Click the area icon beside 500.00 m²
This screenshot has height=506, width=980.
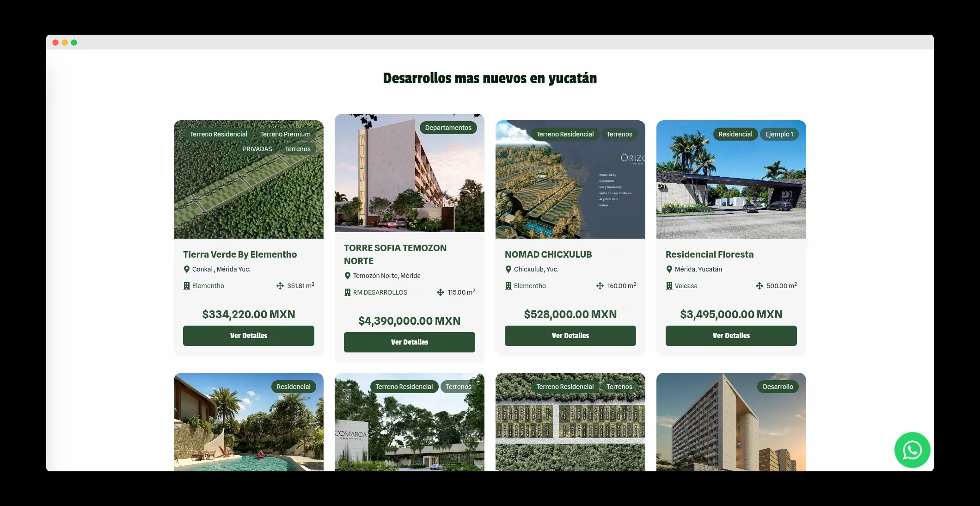[759, 286]
